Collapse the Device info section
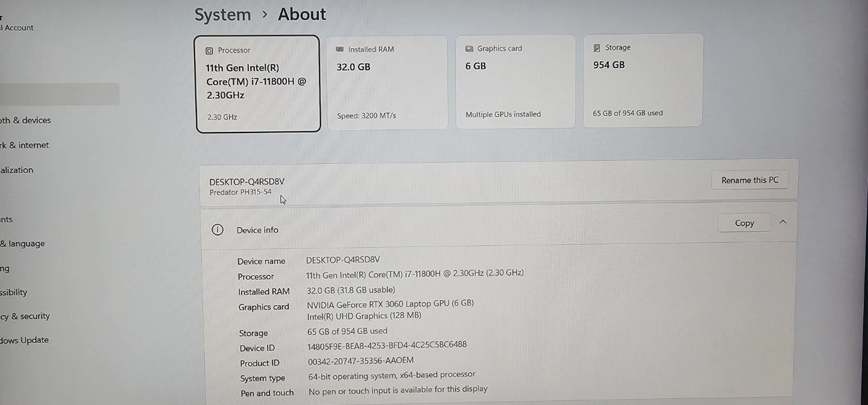Viewport: 868px width, 405px height. [x=782, y=222]
